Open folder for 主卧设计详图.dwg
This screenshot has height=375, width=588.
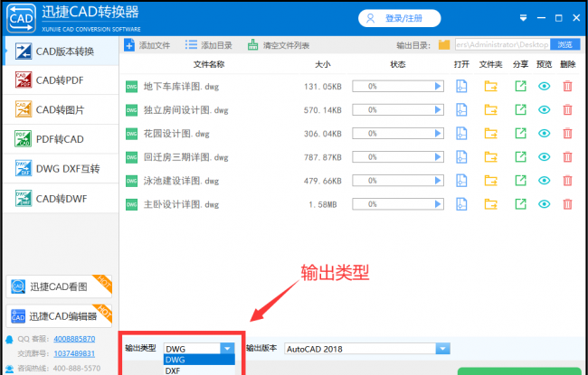[490, 204]
